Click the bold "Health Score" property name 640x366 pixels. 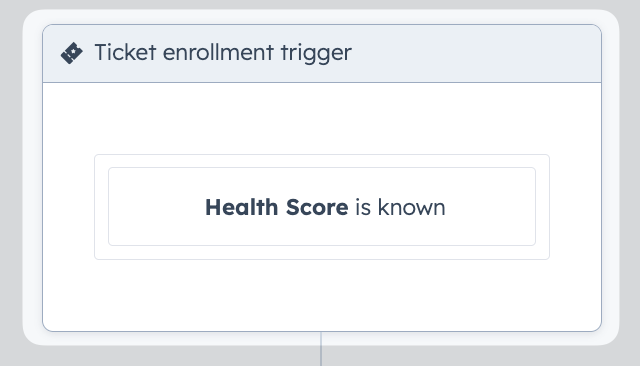[277, 207]
